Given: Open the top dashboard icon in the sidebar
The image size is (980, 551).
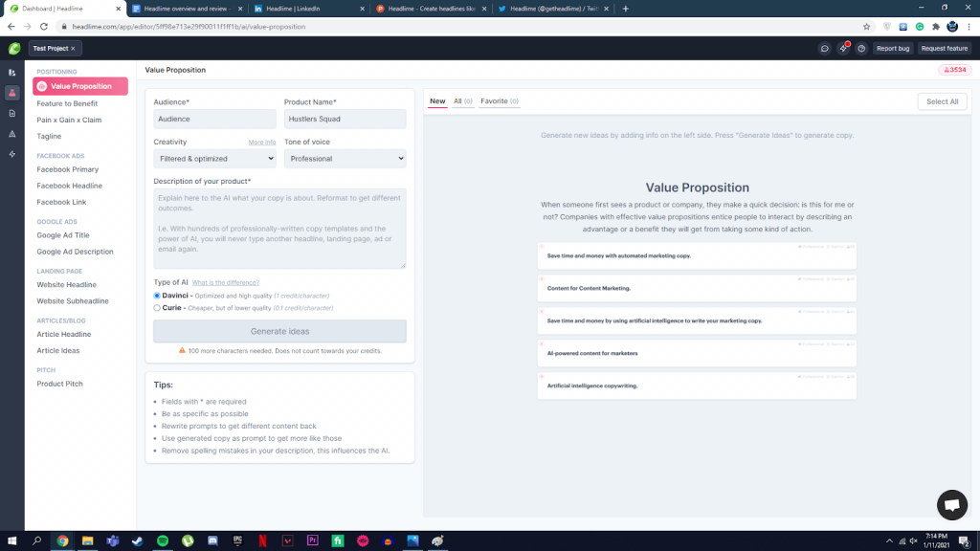Looking at the screenshot, I should coord(11,73).
